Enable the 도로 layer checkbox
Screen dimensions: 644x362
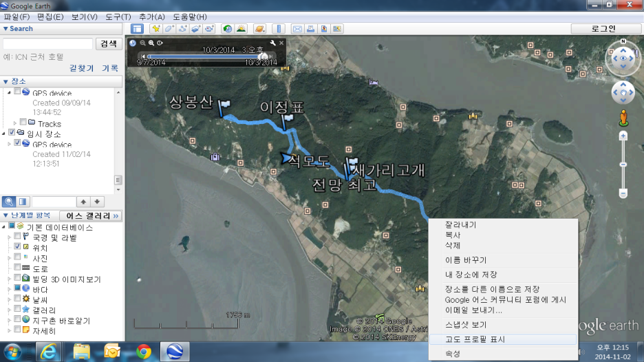(17, 267)
